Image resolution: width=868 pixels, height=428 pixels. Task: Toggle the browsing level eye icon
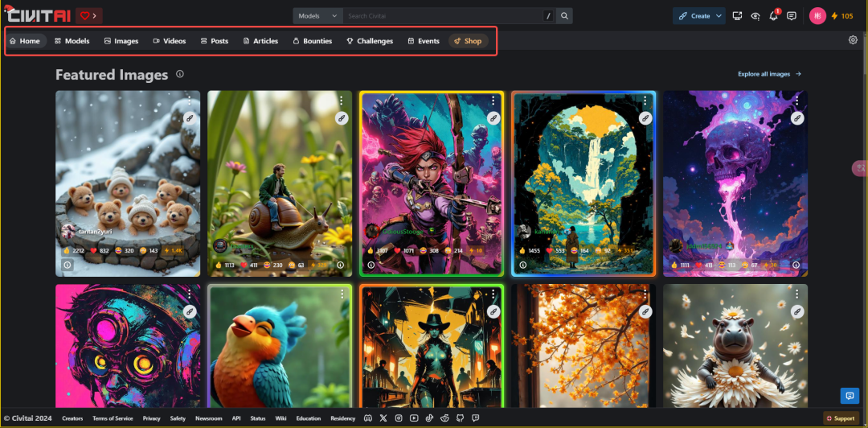pyautogui.click(x=755, y=16)
